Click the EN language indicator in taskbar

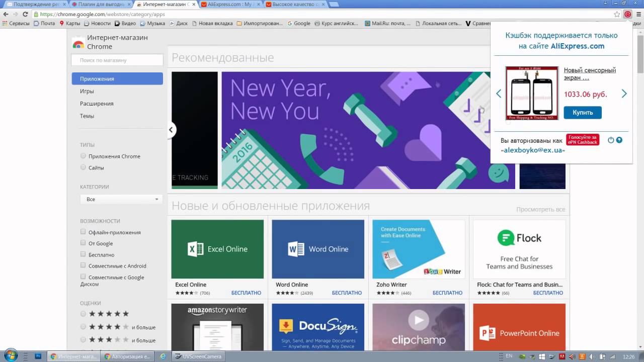pos(509,356)
